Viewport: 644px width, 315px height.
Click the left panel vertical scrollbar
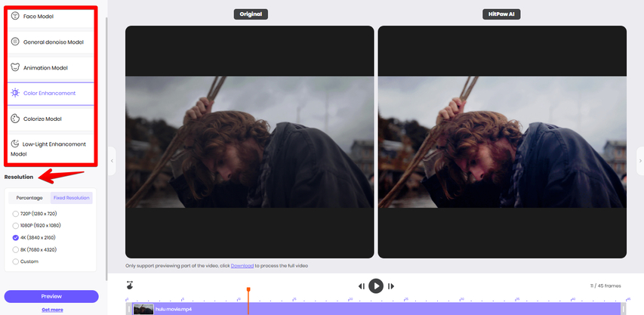(106, 148)
